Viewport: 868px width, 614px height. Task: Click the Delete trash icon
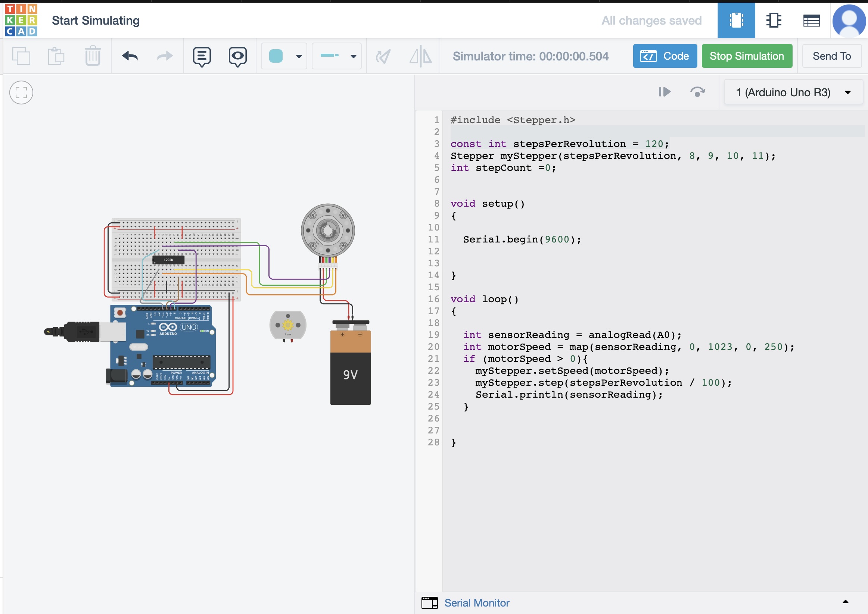point(92,56)
